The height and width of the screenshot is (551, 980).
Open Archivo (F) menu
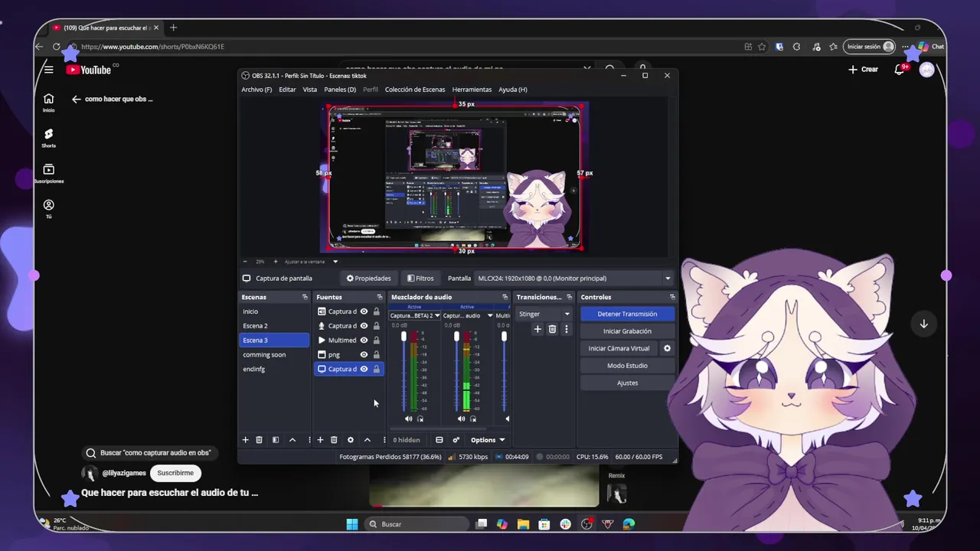[x=256, y=90]
